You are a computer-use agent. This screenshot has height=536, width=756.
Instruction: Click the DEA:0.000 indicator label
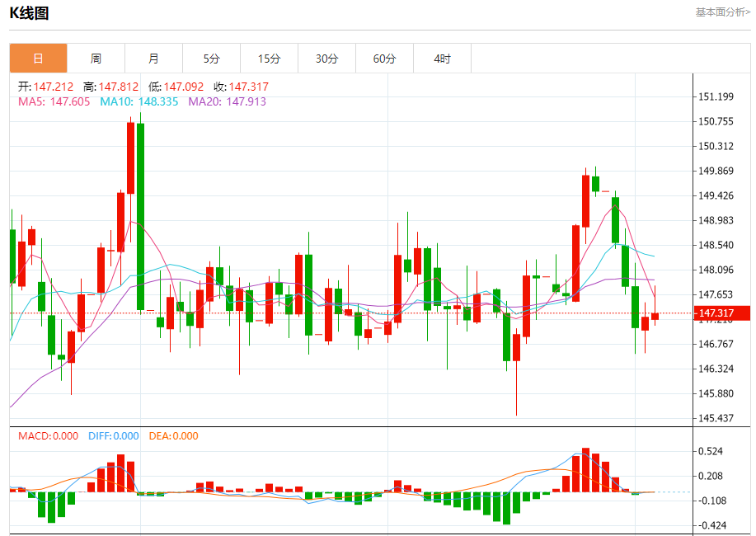pyautogui.click(x=174, y=436)
